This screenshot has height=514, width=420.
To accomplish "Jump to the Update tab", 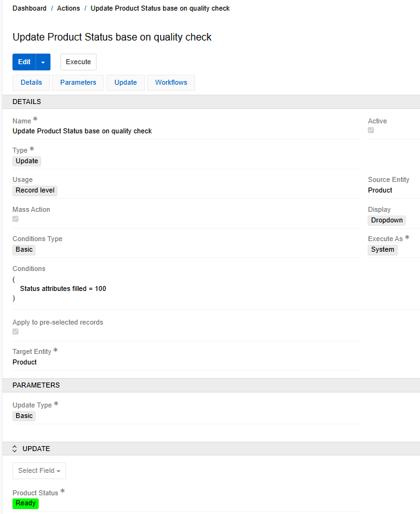I will [125, 83].
